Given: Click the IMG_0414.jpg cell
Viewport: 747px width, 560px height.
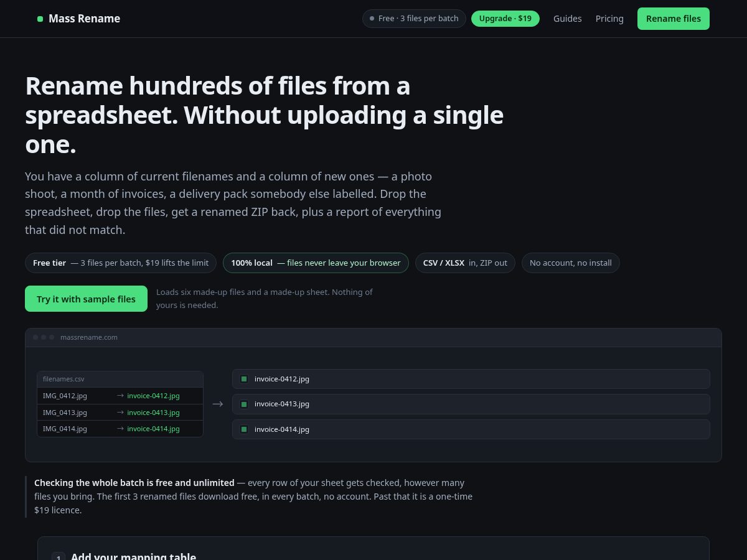Looking at the screenshot, I should [x=65, y=429].
